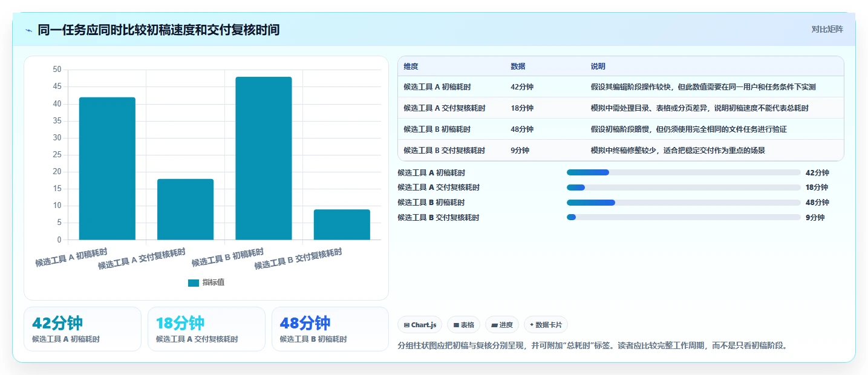Click the 说明 column header
This screenshot has height=375, width=868.
point(598,67)
